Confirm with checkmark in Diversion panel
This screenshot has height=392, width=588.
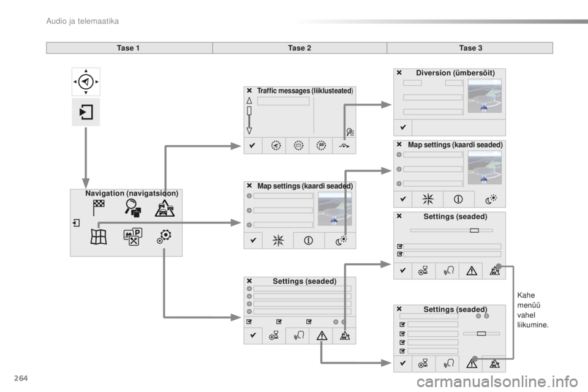click(403, 127)
